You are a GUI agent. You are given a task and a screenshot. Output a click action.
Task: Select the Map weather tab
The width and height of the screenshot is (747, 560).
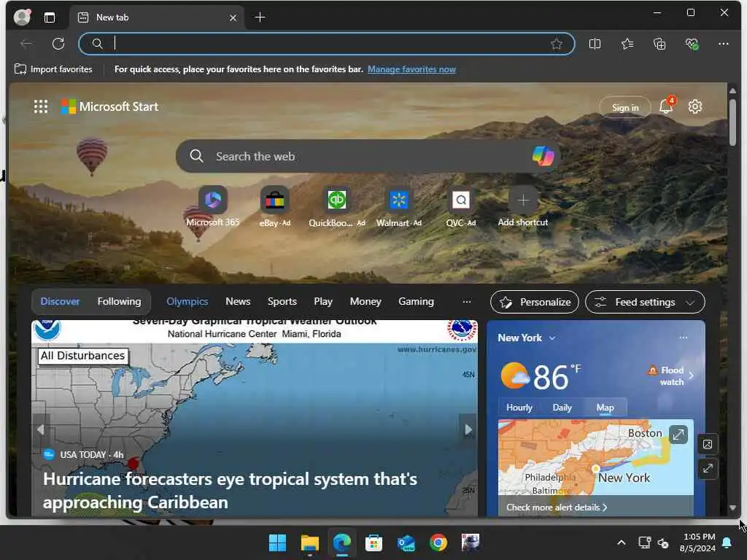[x=605, y=408]
